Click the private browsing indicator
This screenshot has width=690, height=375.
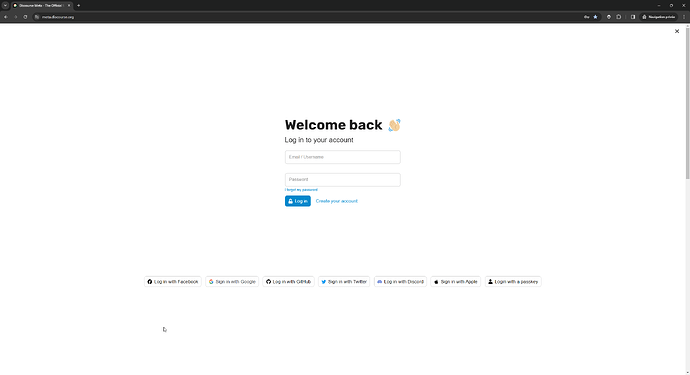[659, 17]
